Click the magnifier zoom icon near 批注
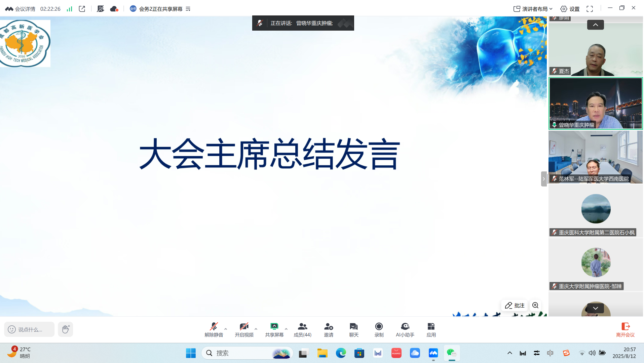The image size is (644, 363). 535,305
